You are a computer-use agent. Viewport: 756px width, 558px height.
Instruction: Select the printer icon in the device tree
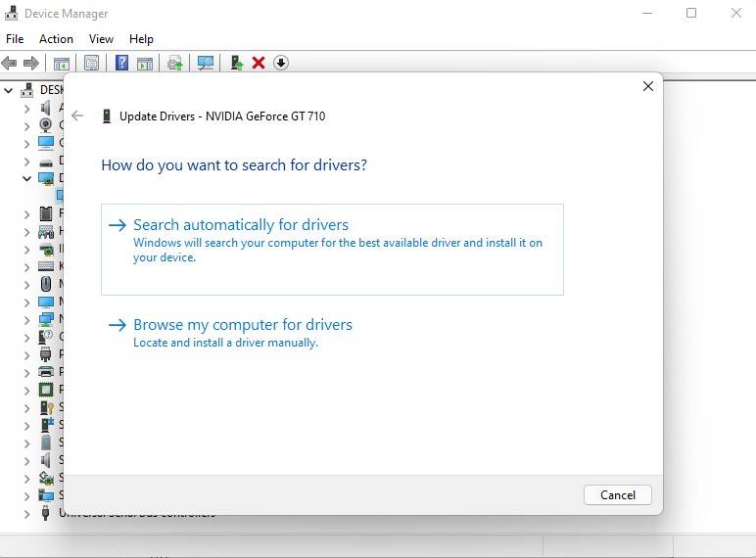tap(46, 372)
